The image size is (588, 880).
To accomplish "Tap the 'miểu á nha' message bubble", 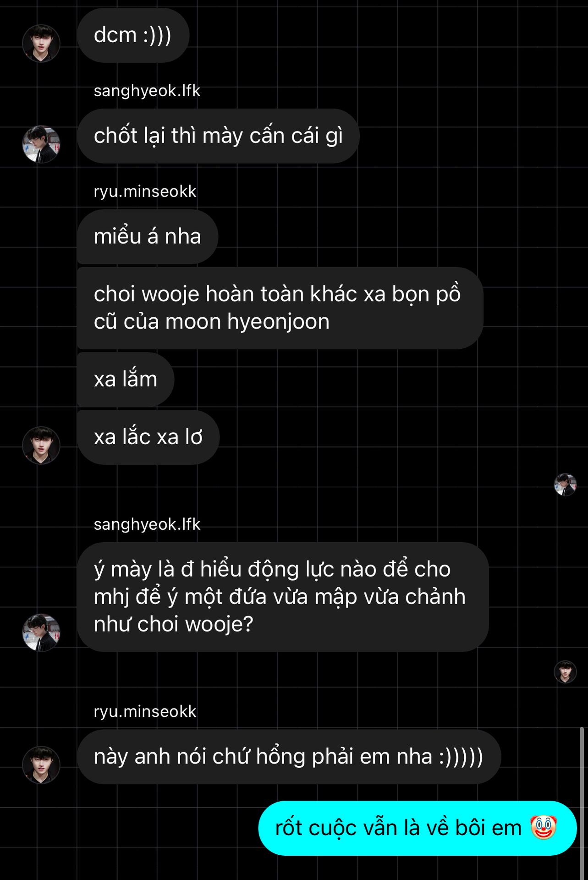I will coord(148,236).
